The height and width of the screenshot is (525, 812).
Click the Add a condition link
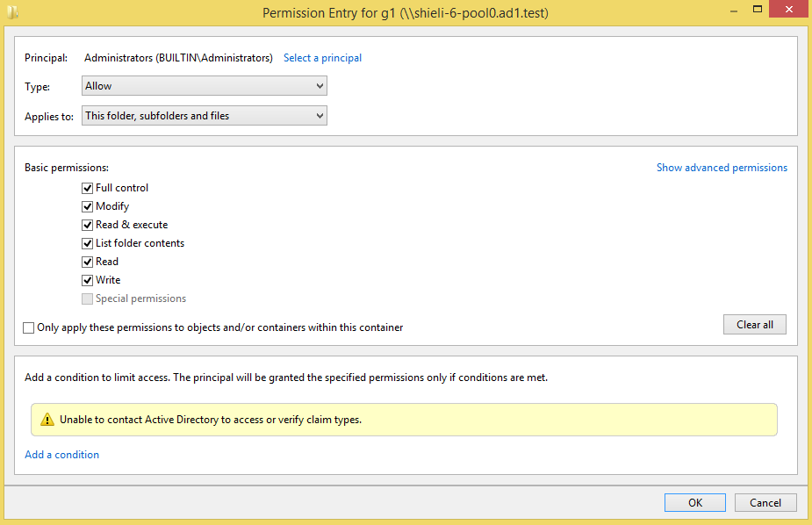(61, 455)
